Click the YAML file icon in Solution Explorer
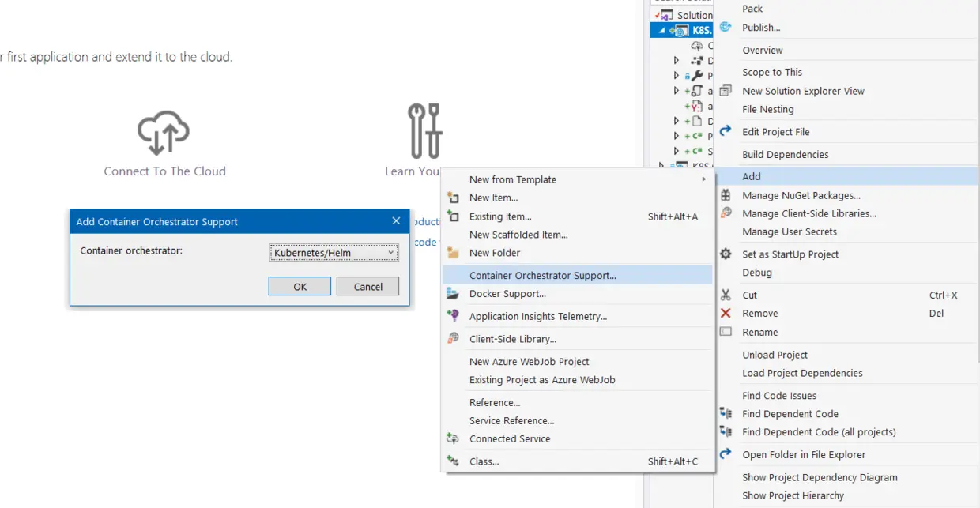This screenshot has height=508, width=980. tap(697, 106)
